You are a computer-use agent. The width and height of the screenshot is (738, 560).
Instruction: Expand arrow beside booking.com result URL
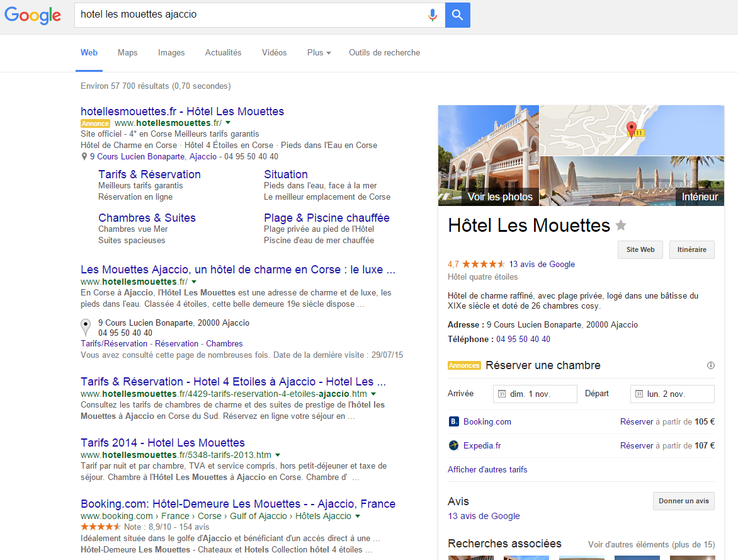[358, 516]
